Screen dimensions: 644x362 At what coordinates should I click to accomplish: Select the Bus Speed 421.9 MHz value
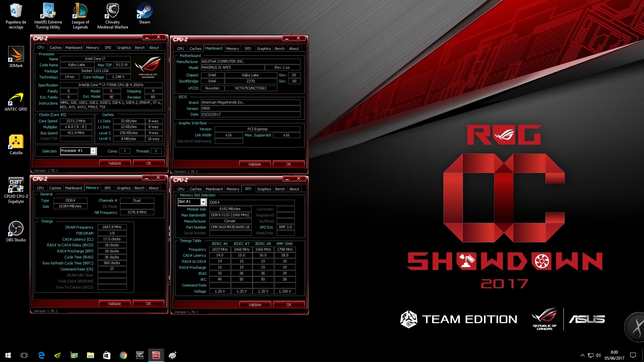tap(76, 133)
